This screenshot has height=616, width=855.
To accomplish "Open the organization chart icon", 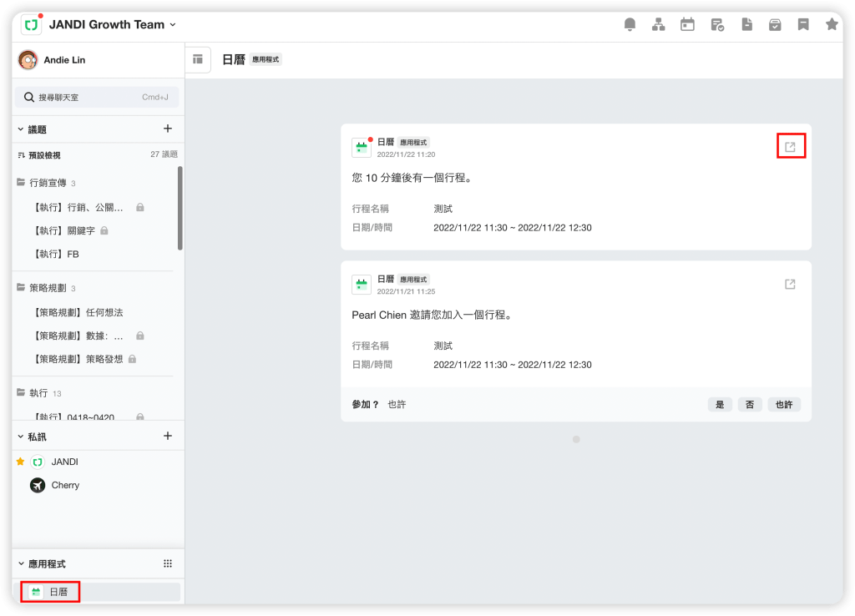I will click(x=659, y=24).
